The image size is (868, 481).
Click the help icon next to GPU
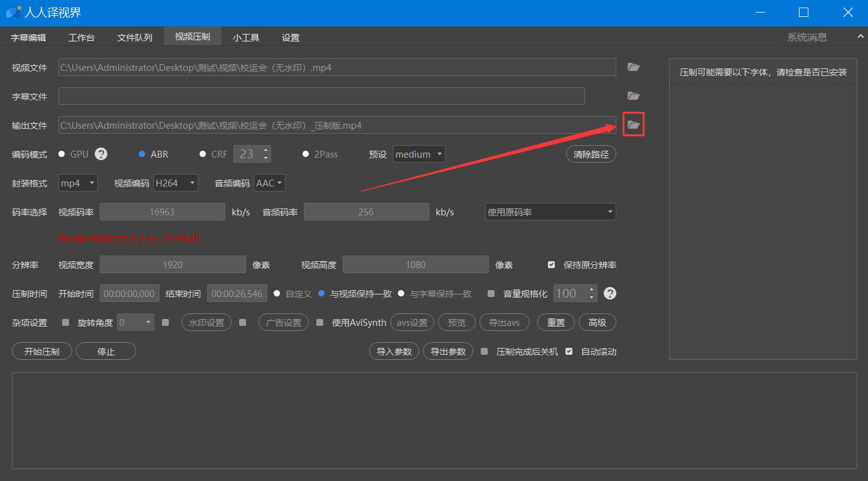101,154
